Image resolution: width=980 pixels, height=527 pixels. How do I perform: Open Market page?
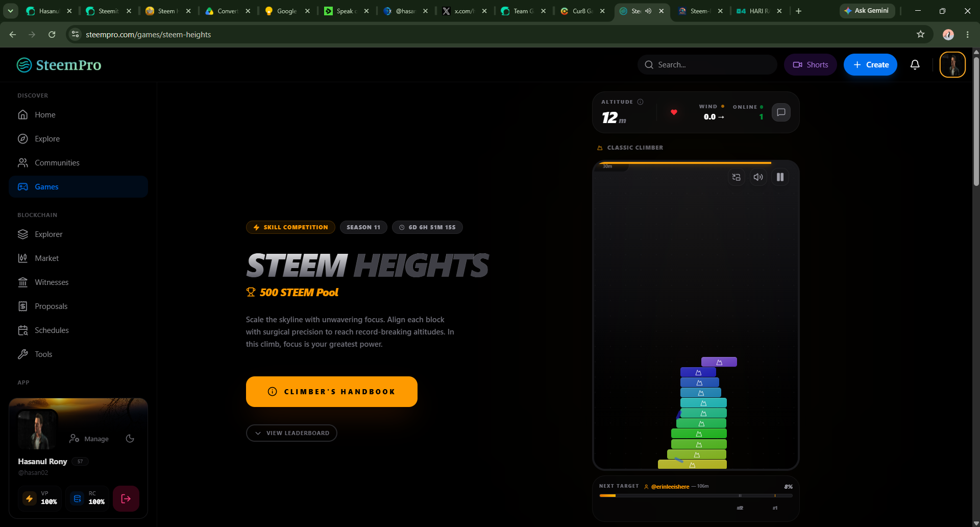tap(78, 258)
